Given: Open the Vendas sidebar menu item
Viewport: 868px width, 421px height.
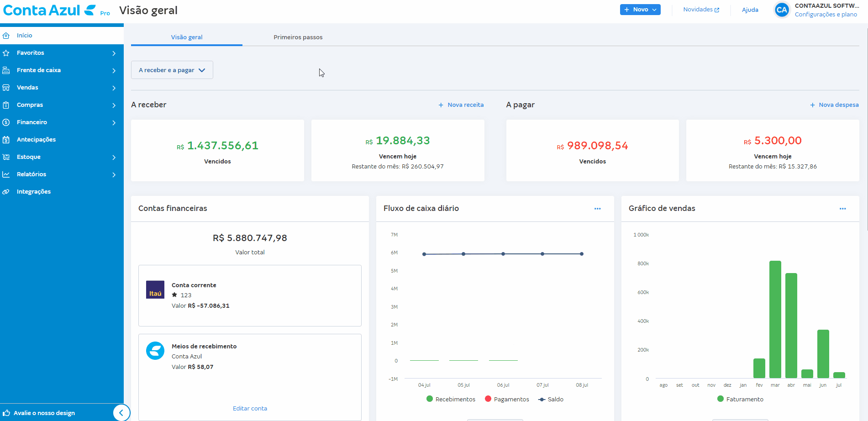Looking at the screenshot, I should pos(62,88).
